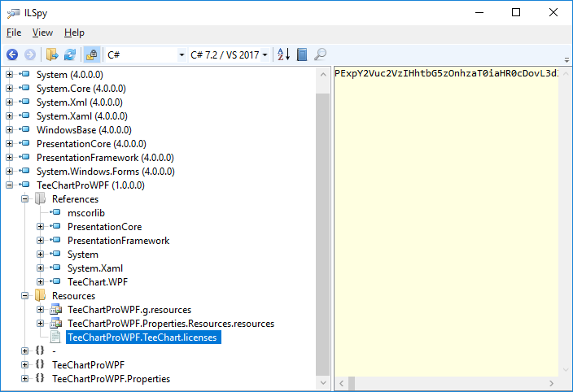Expand the WindowsBase (4.0.0.0) node
The image size is (573, 392).
10,130
